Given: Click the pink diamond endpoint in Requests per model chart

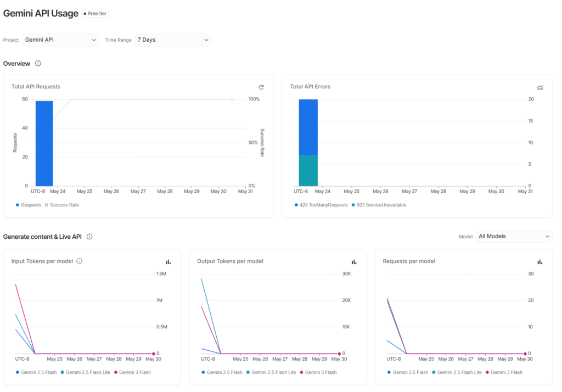Looking at the screenshot, I should click(x=525, y=354).
